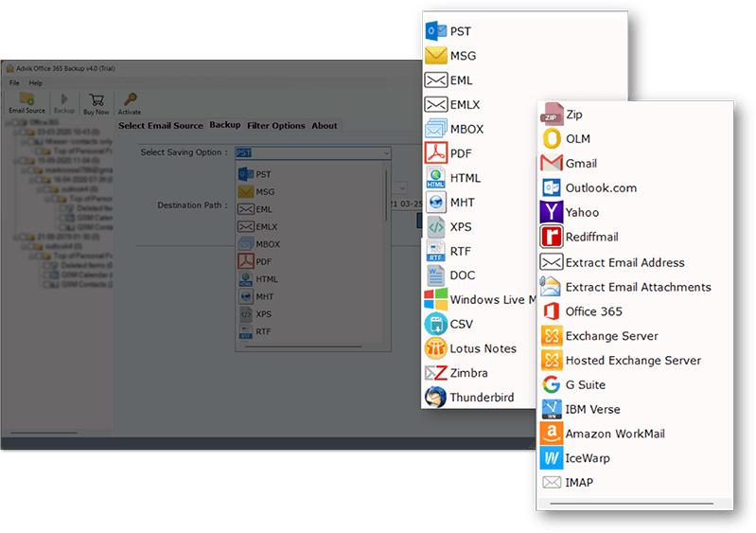Pick Rediffmail icon
Viewport: 756px width, 533px height.
click(x=552, y=237)
